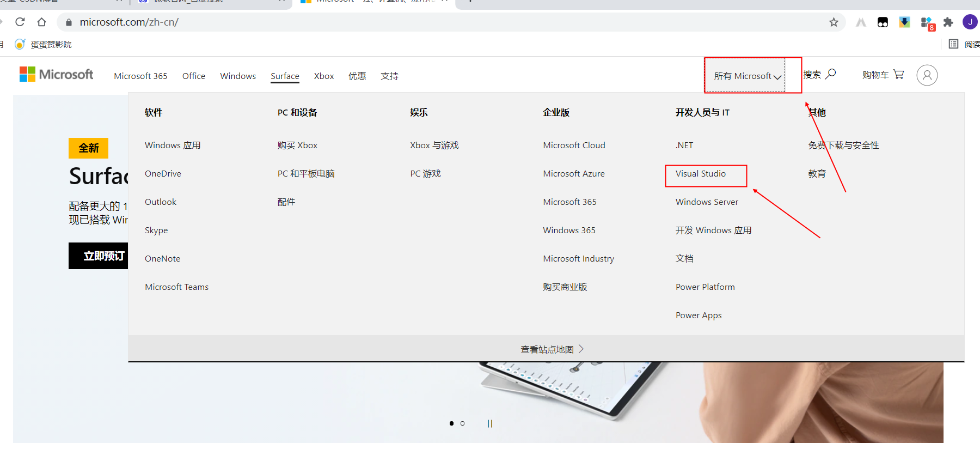
Task: Open 配件 link
Action: coord(286,202)
